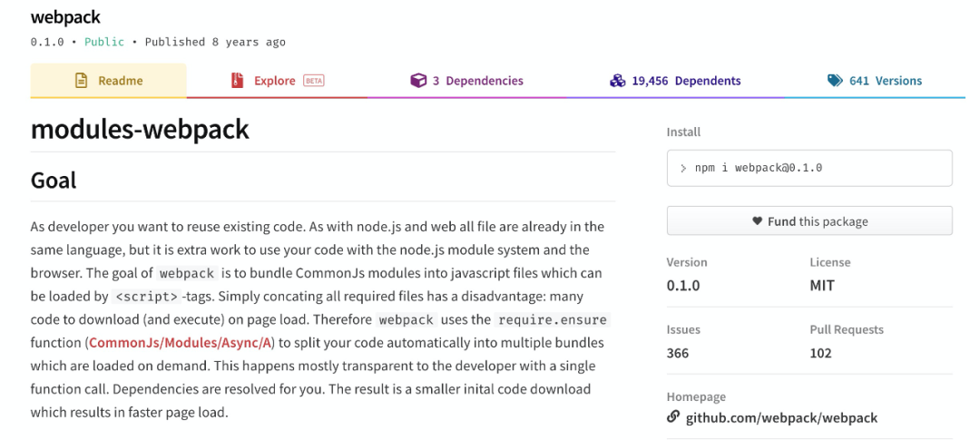
Task: View the 641 Versions tab
Action: coord(885,81)
